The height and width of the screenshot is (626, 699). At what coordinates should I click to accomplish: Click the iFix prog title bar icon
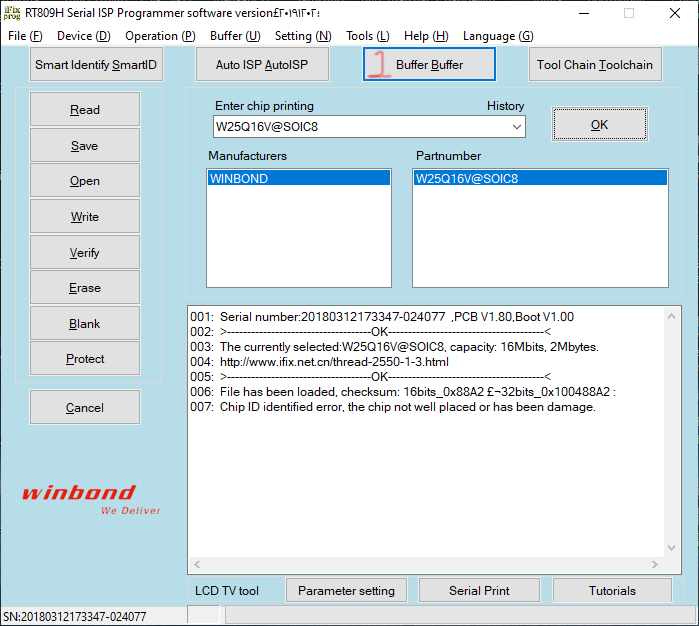(12, 13)
